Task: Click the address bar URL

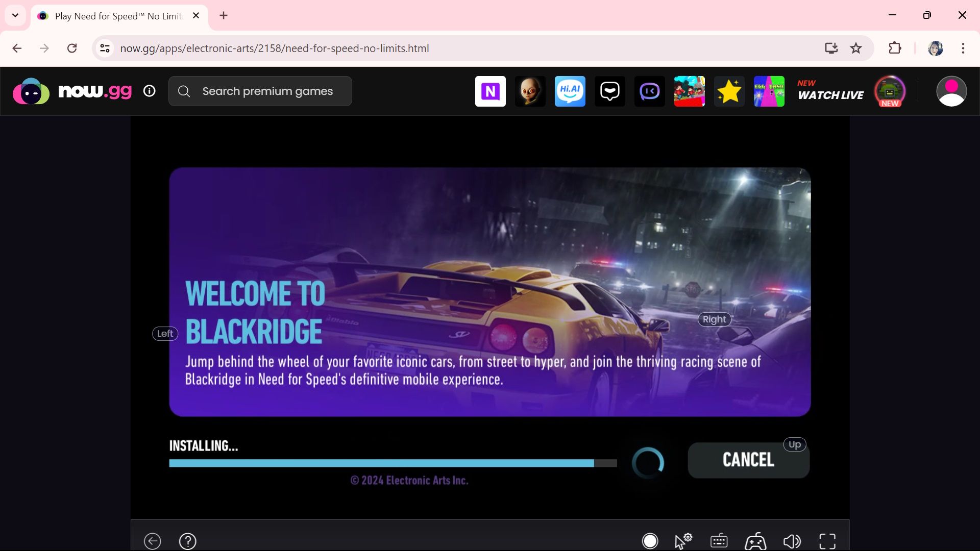Action: click(275, 48)
